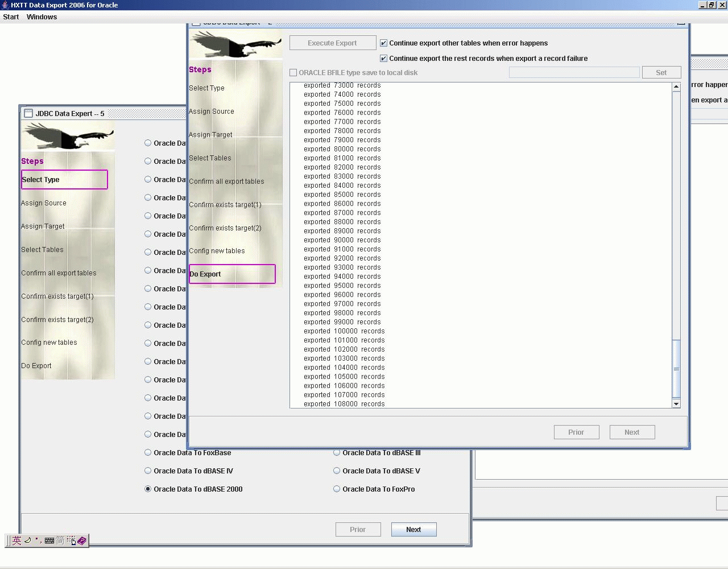Toggle Continue export the rest records checkbox

pos(383,59)
